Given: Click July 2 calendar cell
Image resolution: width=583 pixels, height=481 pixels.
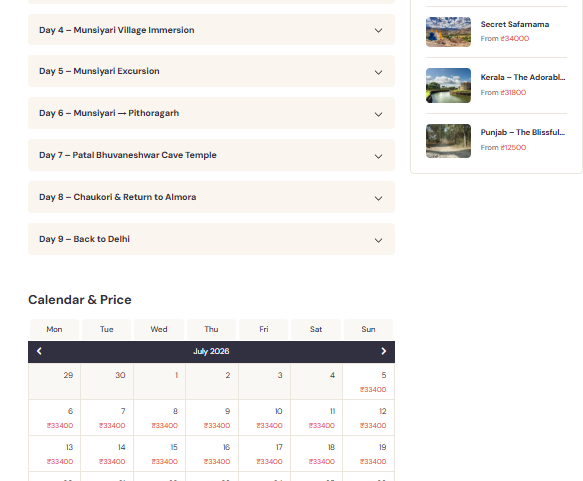Looking at the screenshot, I should pyautogui.click(x=212, y=382).
